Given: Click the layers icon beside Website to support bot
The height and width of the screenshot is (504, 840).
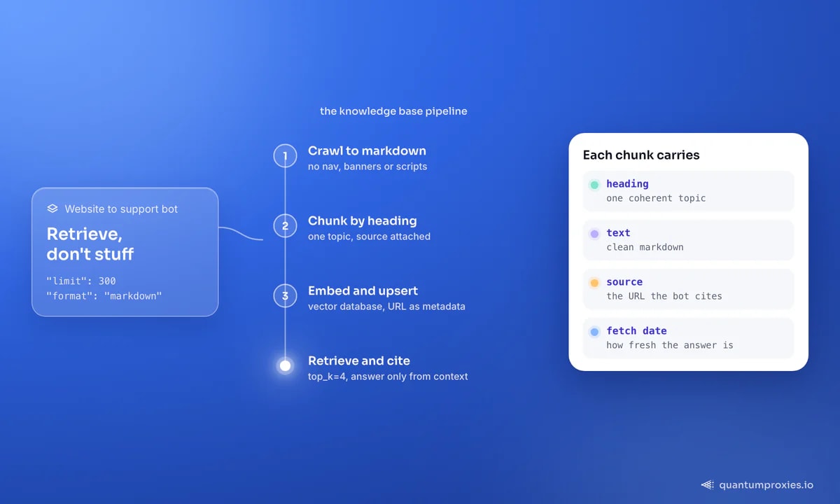Looking at the screenshot, I should [52, 209].
